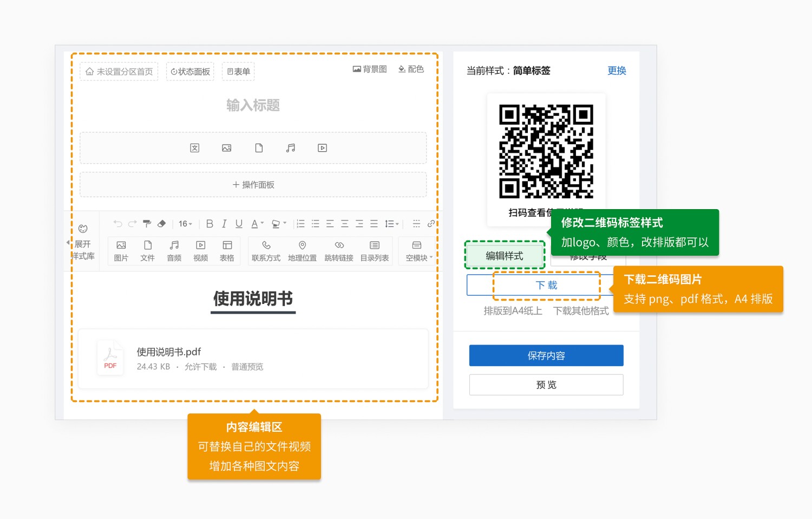Apply highlight background color
This screenshot has height=519, width=812.
[x=276, y=224]
